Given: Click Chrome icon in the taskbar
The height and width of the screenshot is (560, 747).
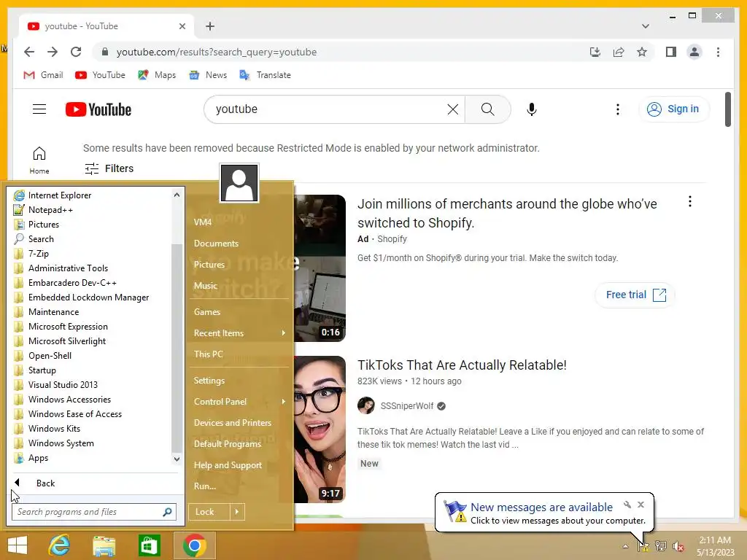Looking at the screenshot, I should 194,545.
